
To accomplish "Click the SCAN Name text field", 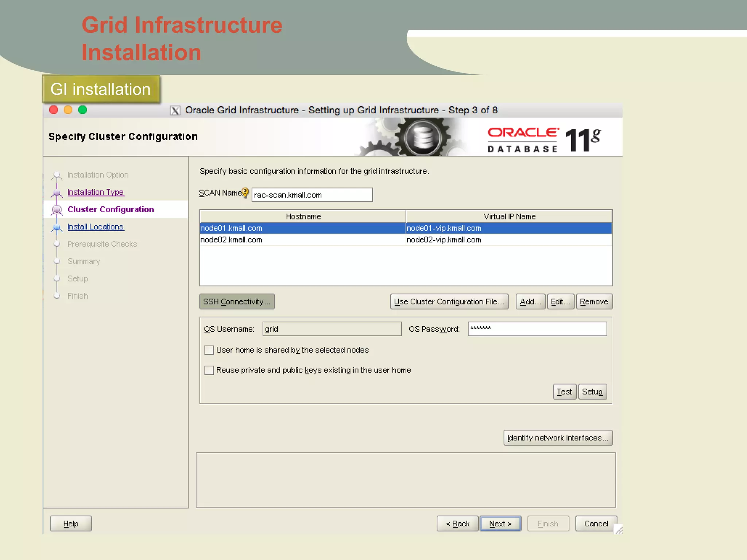I will click(x=312, y=195).
